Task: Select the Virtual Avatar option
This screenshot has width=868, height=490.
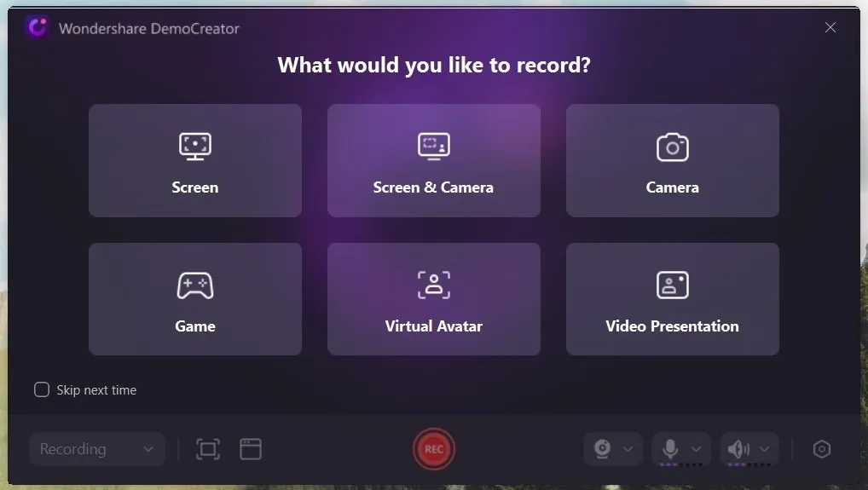Action: [x=433, y=298]
